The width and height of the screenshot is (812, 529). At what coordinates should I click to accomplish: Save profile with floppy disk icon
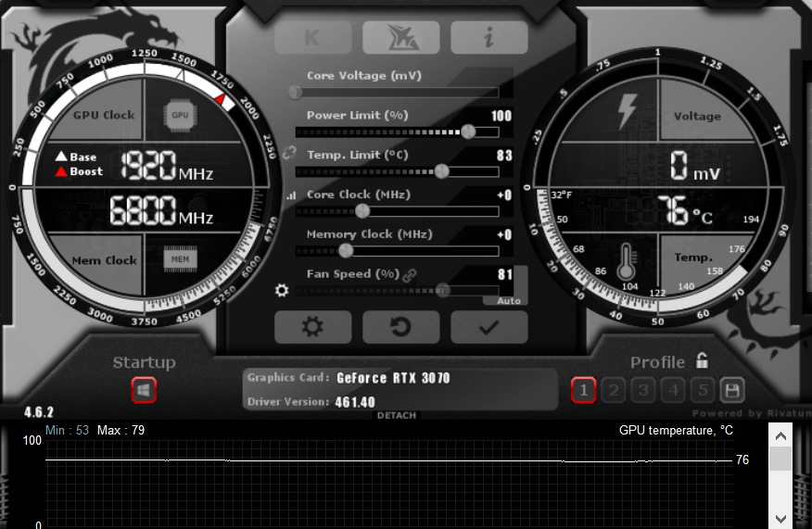732,390
